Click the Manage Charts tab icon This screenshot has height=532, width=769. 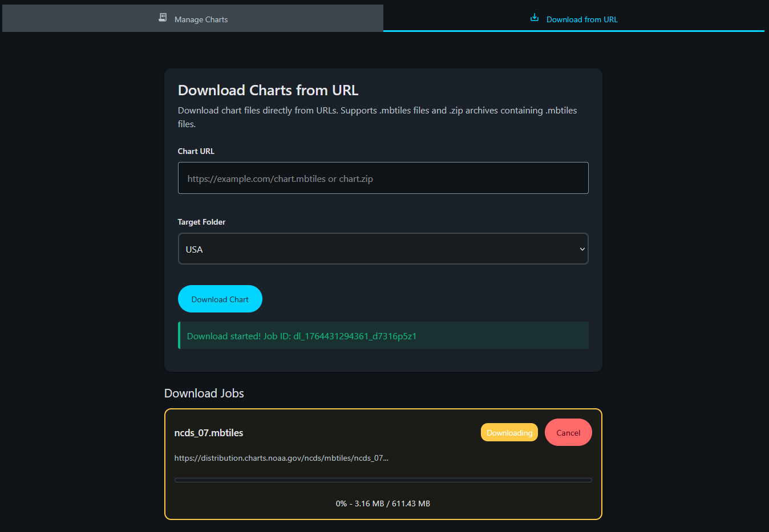(163, 18)
